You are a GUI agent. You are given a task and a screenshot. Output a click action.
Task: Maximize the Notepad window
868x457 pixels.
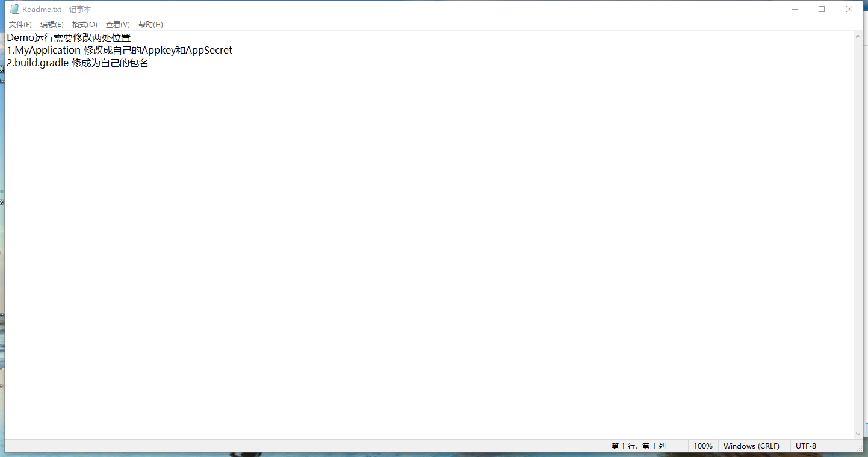[822, 9]
